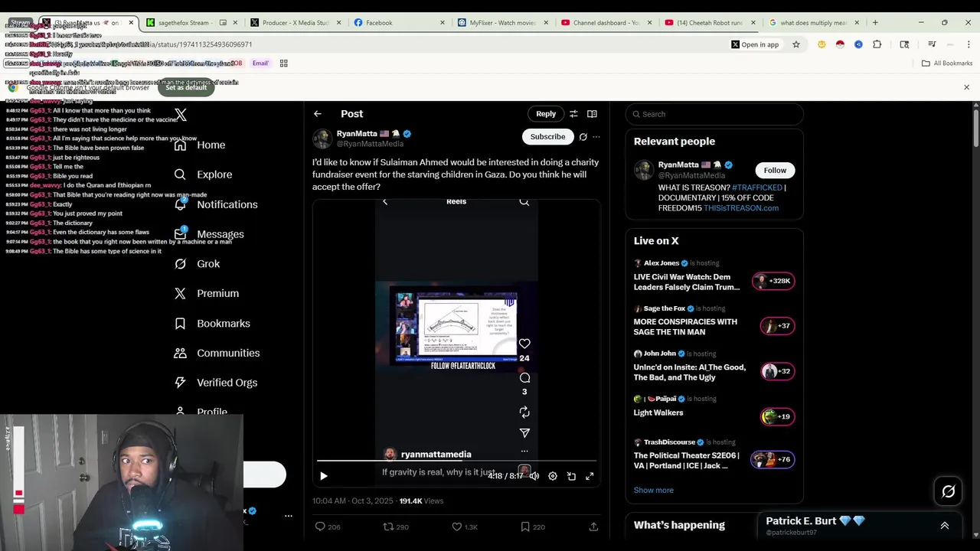Screen dimensions: 980x551
Task: Subscribe to RyanMatta
Action: [547, 137]
